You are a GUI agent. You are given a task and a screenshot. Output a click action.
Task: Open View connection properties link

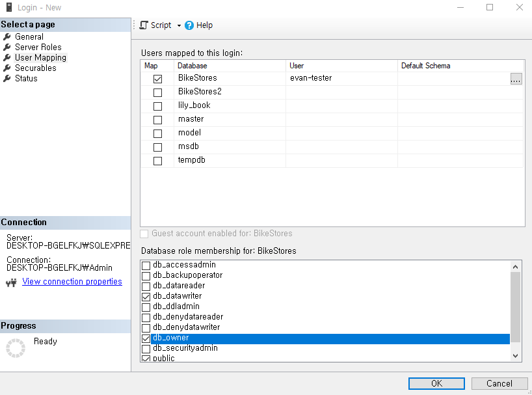tap(72, 282)
